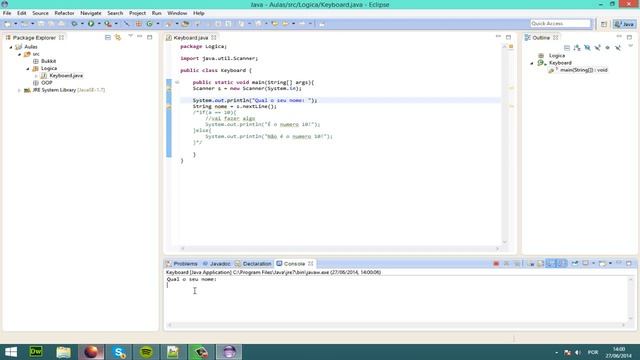
Task: Expand the JRE System Library node
Action: (19, 90)
